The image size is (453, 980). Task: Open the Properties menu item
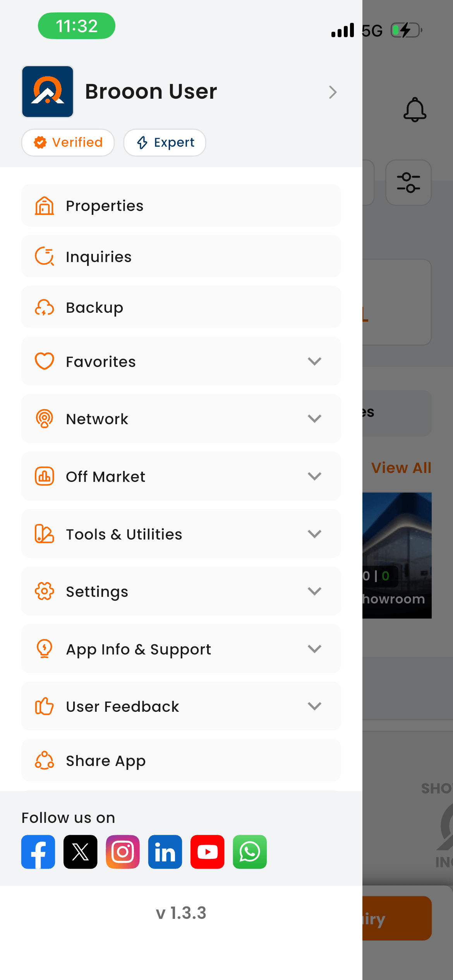[x=181, y=206]
